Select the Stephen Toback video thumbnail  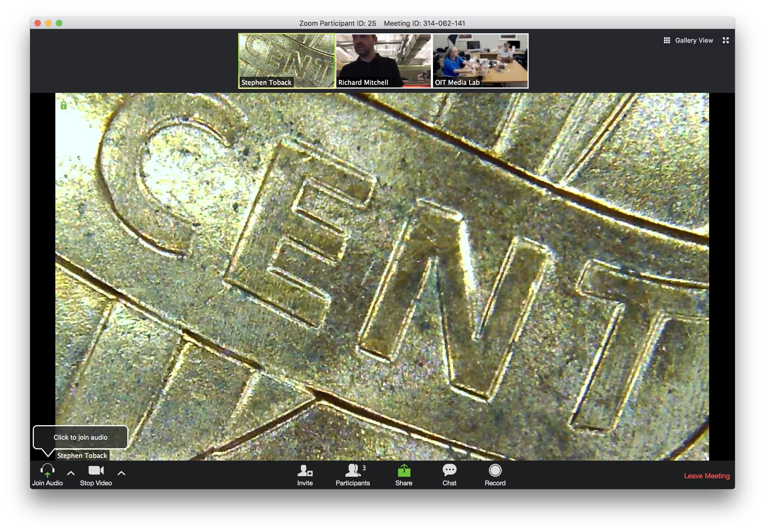tap(287, 61)
